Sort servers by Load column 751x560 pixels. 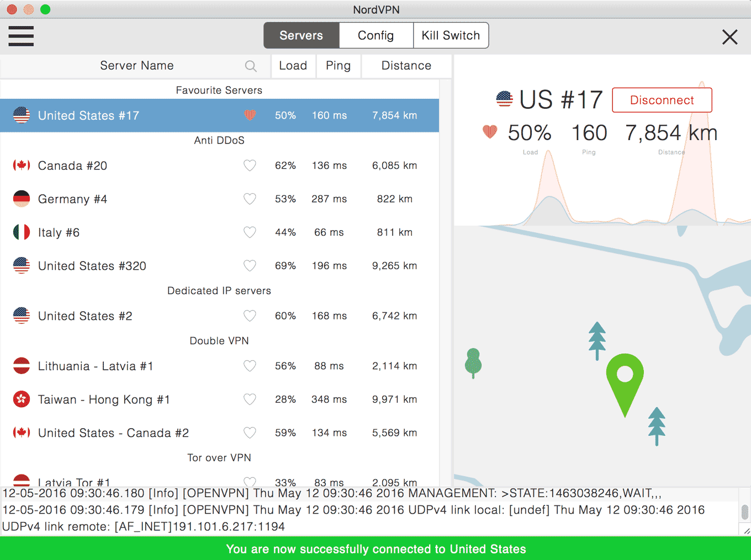(x=293, y=66)
